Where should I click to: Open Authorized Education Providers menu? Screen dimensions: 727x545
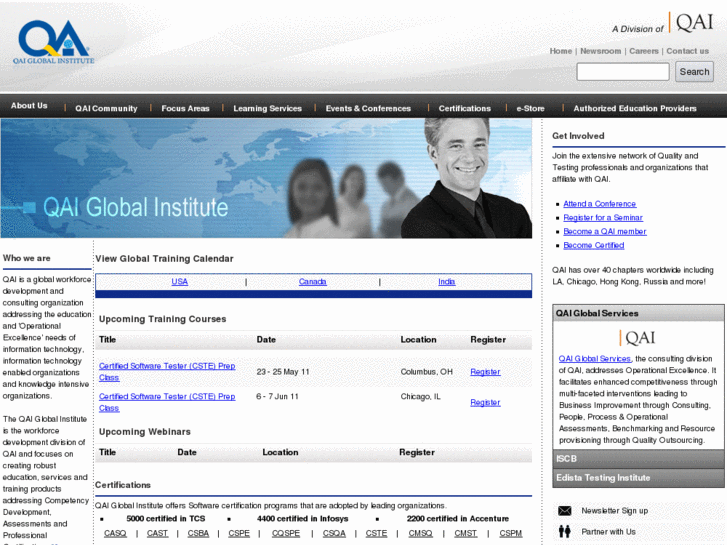coord(635,109)
